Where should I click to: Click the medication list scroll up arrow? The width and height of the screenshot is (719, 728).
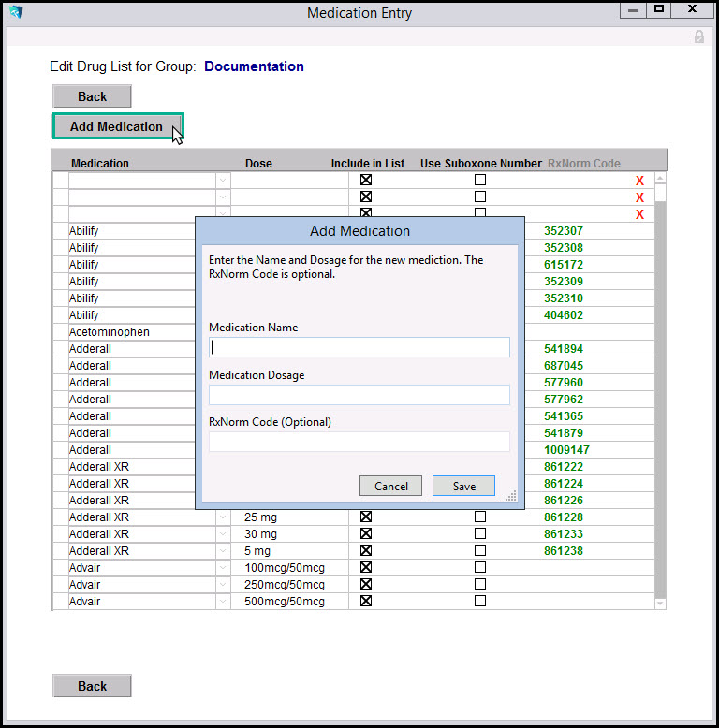point(660,179)
